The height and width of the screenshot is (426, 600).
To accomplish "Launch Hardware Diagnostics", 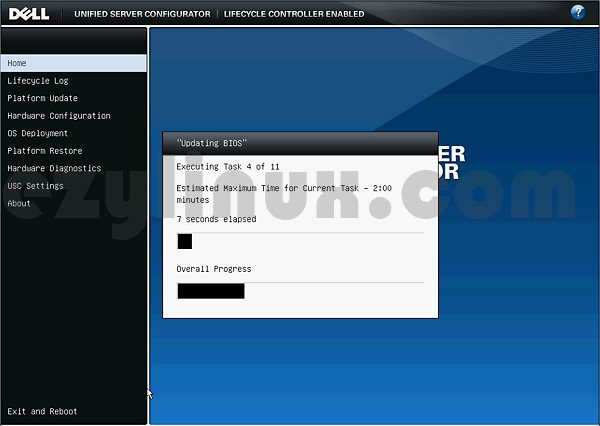I will click(x=54, y=168).
